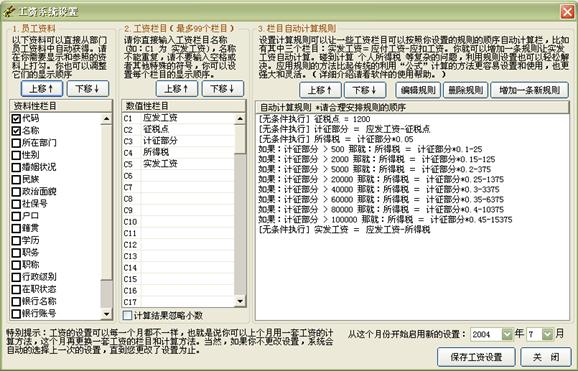Select the C2 征税点 row
The height and width of the screenshot is (371, 578).
pos(178,130)
